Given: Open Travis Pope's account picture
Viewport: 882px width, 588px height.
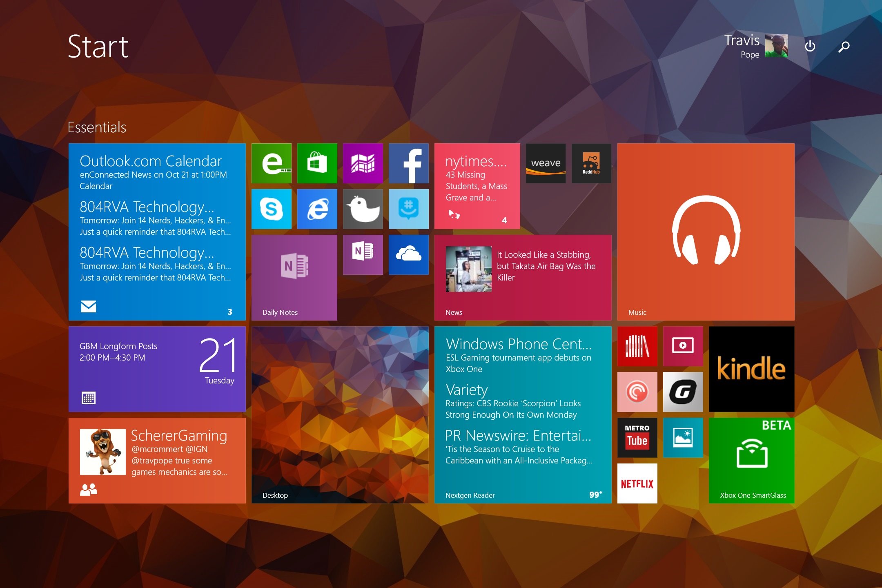Looking at the screenshot, I should [776, 46].
